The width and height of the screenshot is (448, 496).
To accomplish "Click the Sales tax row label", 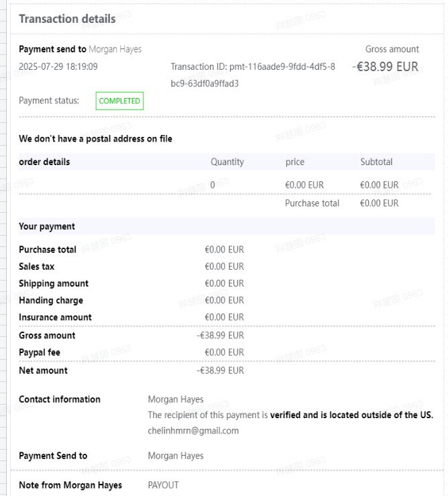I will [x=37, y=266].
